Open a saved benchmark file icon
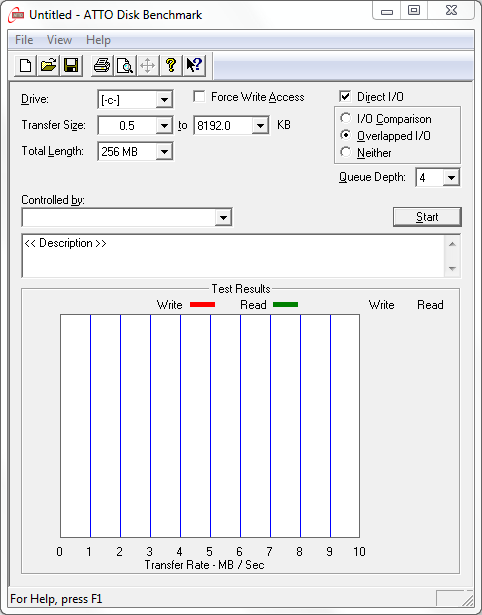Screen dimensions: 482x615 49,65
